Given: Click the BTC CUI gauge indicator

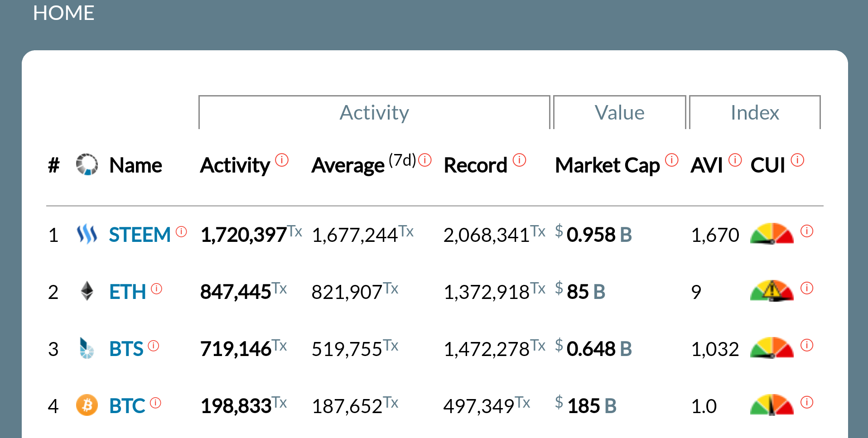Looking at the screenshot, I should [x=772, y=405].
